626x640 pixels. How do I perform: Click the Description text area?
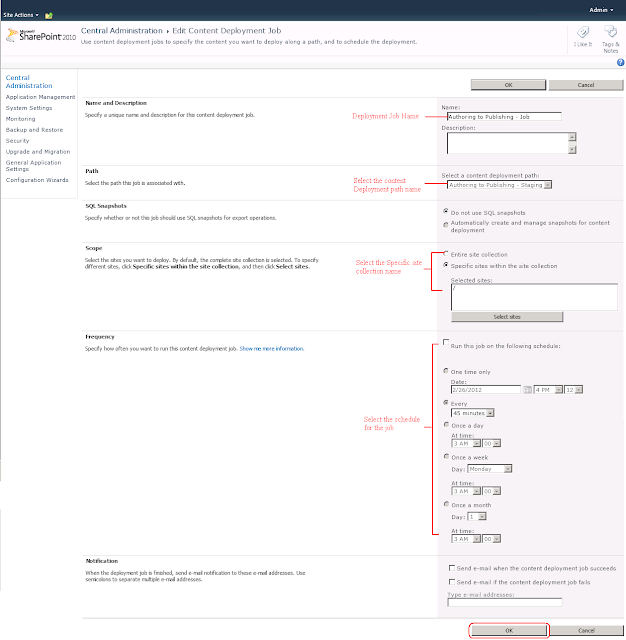coord(508,143)
